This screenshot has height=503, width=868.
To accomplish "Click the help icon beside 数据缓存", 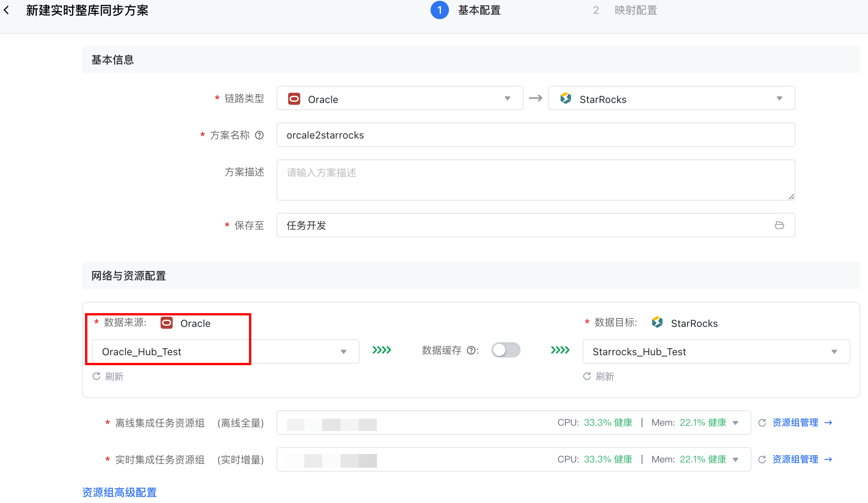I will point(471,350).
